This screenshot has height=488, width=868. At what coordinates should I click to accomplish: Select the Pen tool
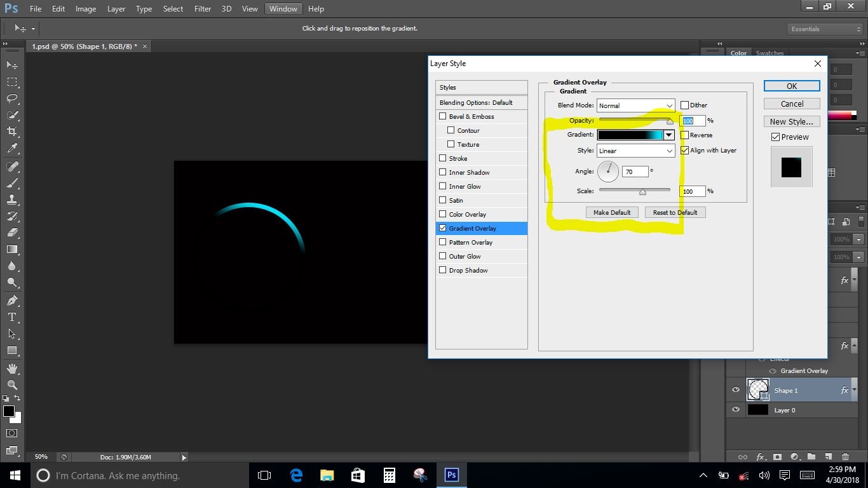pos(12,300)
